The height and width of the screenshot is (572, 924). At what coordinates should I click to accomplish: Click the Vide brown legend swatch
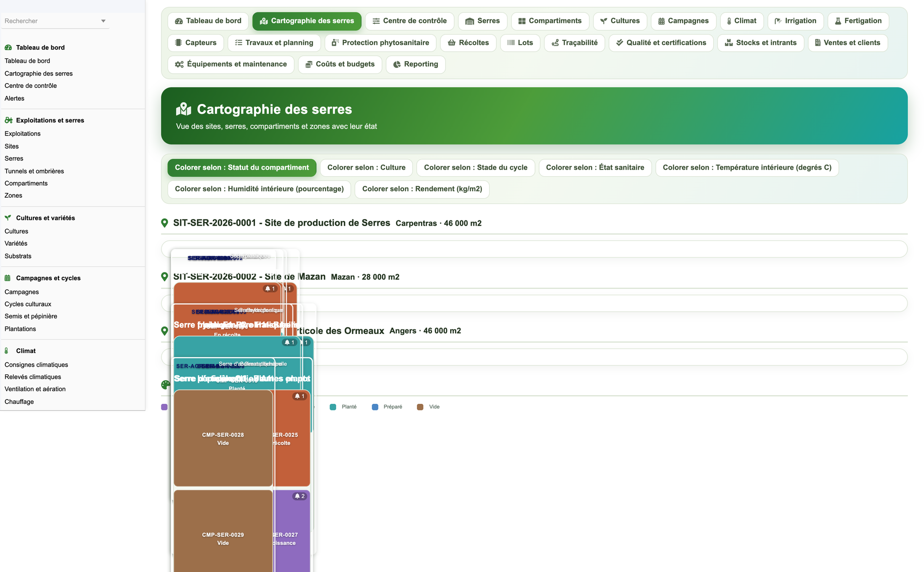pos(420,407)
